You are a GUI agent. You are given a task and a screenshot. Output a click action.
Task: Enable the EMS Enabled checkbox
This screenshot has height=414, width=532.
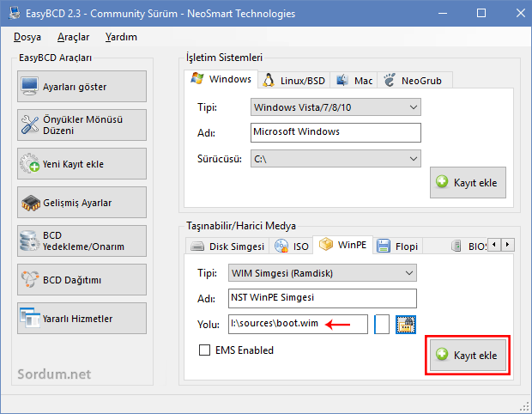[204, 350]
